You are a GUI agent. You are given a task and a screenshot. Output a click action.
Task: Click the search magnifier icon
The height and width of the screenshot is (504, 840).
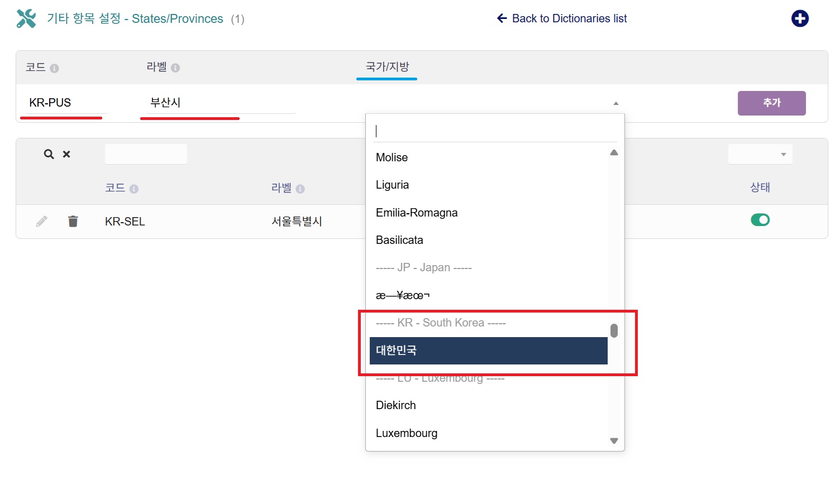click(x=49, y=154)
